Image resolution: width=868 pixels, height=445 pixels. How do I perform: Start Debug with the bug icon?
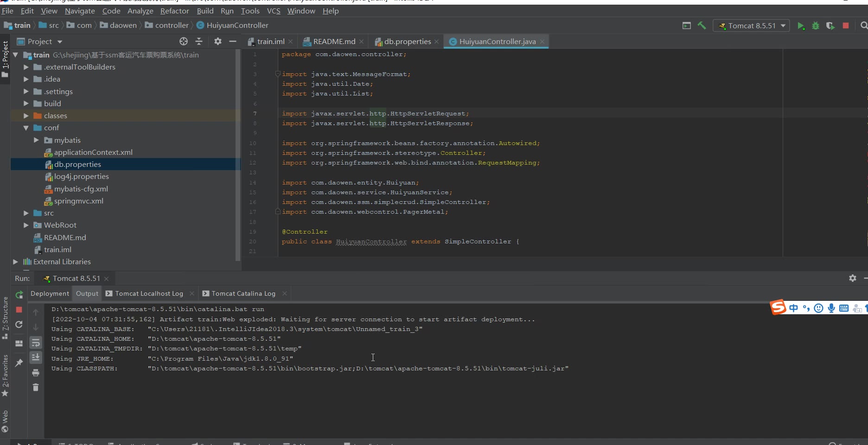816,26
